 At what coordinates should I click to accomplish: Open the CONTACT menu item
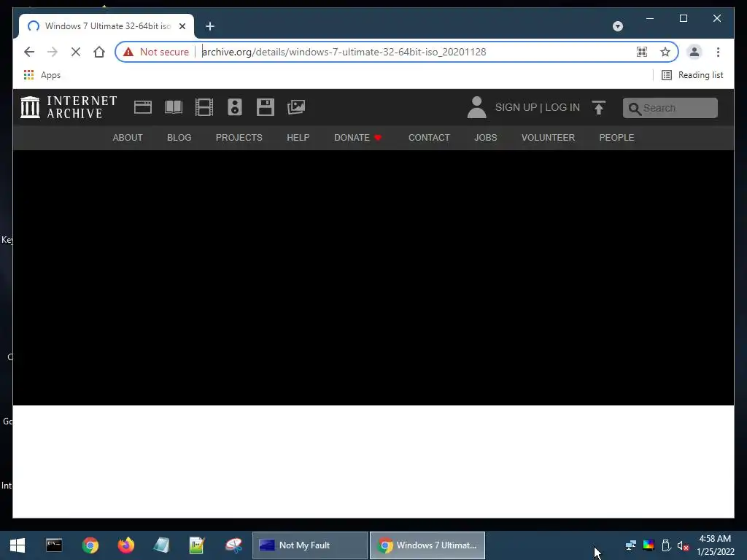[429, 138]
